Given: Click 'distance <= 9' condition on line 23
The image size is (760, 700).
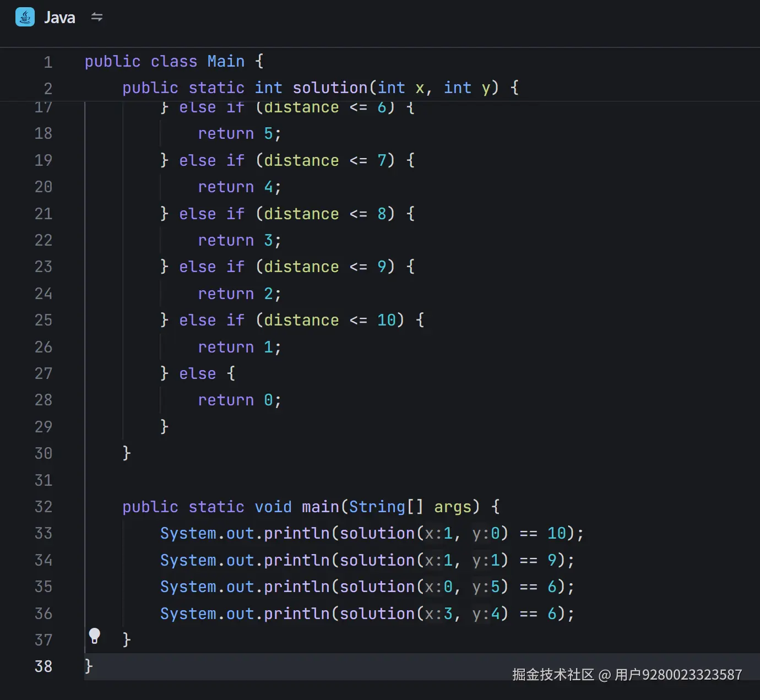Looking at the screenshot, I should [325, 267].
